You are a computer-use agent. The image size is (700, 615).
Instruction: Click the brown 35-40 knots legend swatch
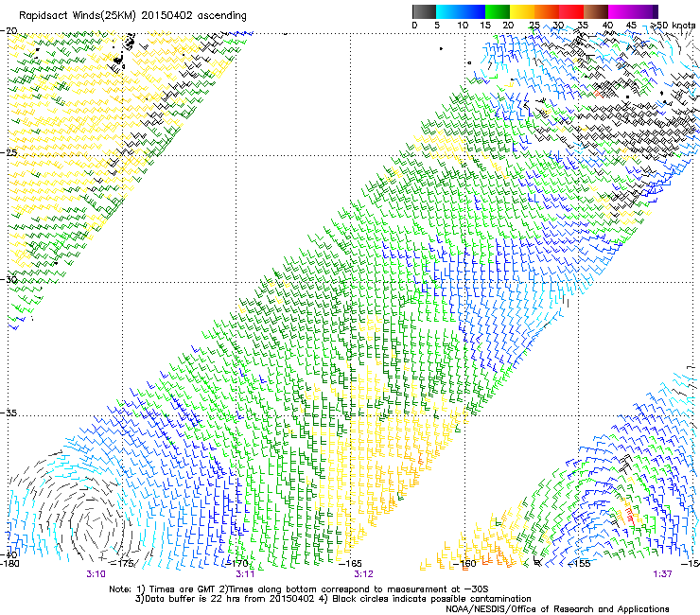coord(596,11)
